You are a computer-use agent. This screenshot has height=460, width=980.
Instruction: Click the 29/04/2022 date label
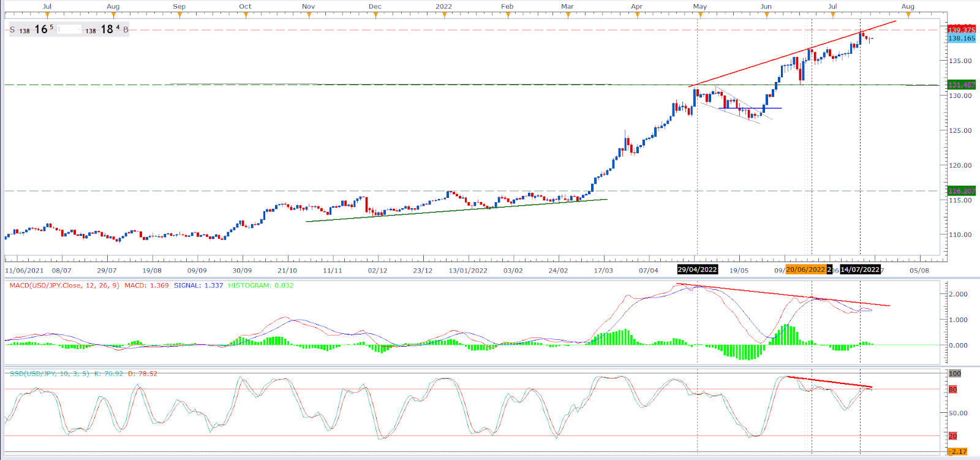pos(697,270)
